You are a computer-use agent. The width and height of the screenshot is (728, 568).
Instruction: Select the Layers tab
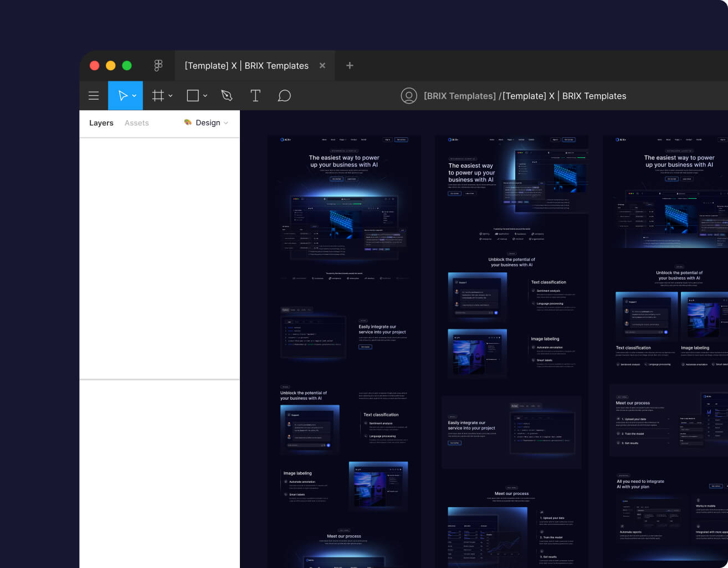click(x=101, y=123)
